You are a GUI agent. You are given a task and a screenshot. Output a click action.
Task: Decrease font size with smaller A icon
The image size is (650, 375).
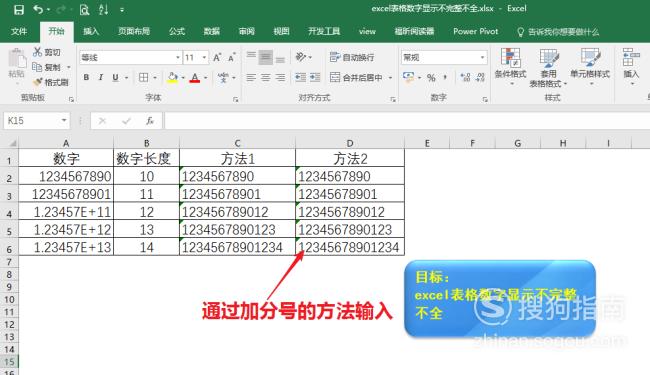point(232,57)
